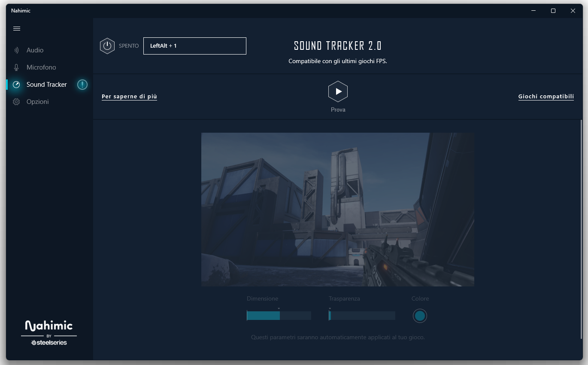Maximize the Nahimic window
This screenshot has height=365, width=588.
click(x=553, y=11)
